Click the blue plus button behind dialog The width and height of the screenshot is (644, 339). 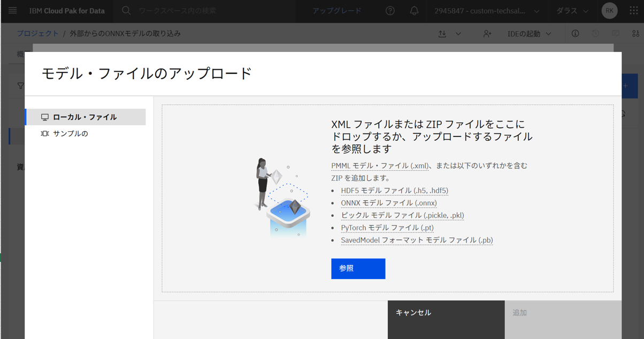pyautogui.click(x=630, y=86)
